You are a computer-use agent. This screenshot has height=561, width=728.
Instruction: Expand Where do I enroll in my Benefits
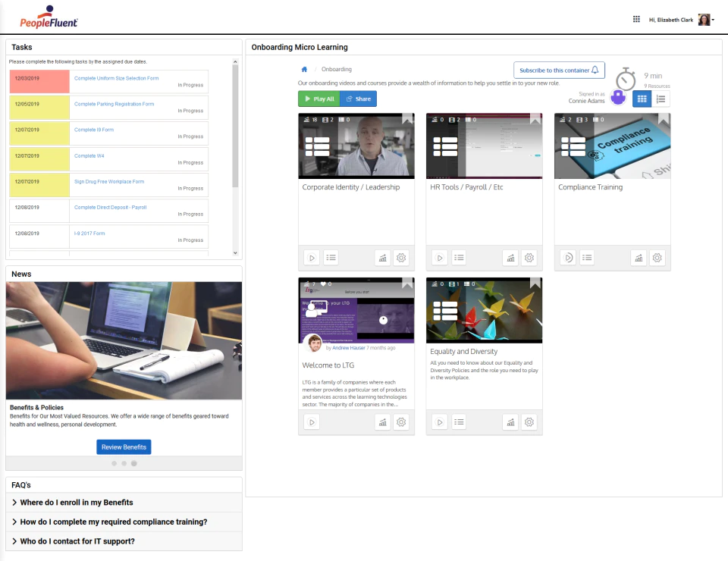[124, 503]
